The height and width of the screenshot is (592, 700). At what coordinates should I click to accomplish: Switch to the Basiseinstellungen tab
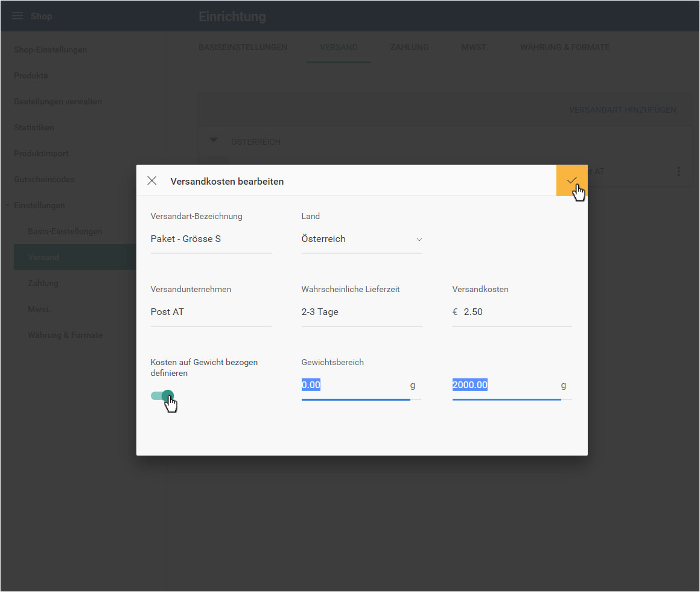pos(243,47)
